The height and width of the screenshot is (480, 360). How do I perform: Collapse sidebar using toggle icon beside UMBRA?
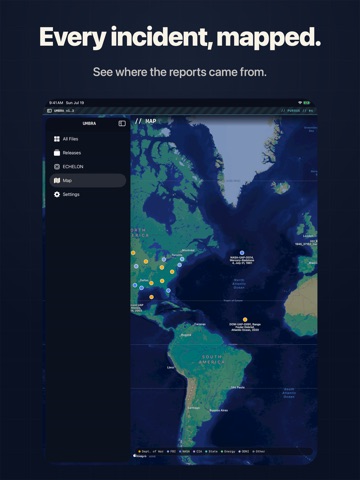(122, 123)
